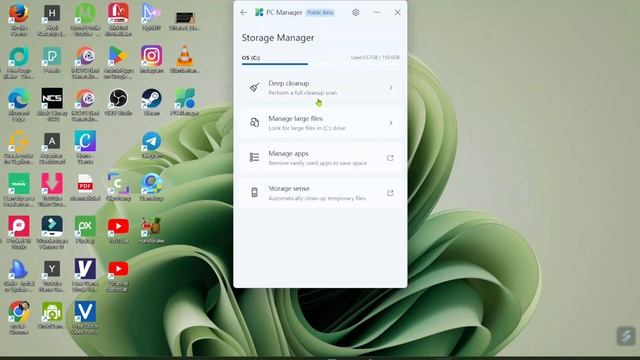Select the OS (C:) drive tab
This screenshot has width=640, height=360.
point(251,58)
